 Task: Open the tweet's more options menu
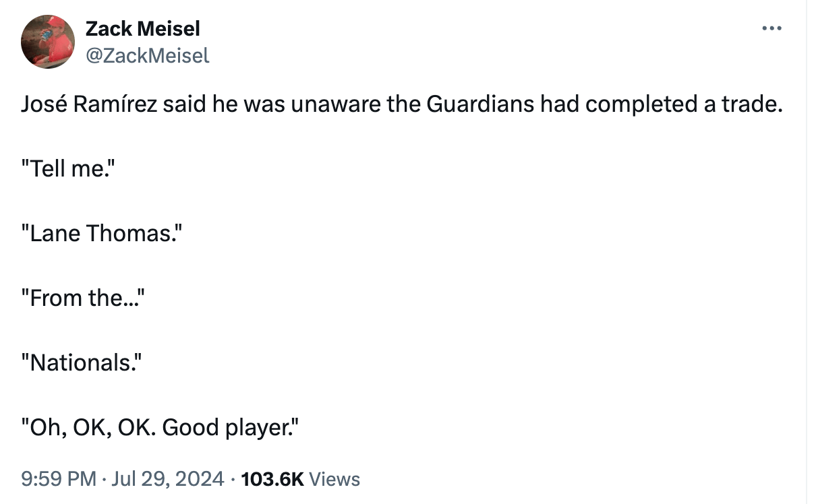[x=771, y=28]
